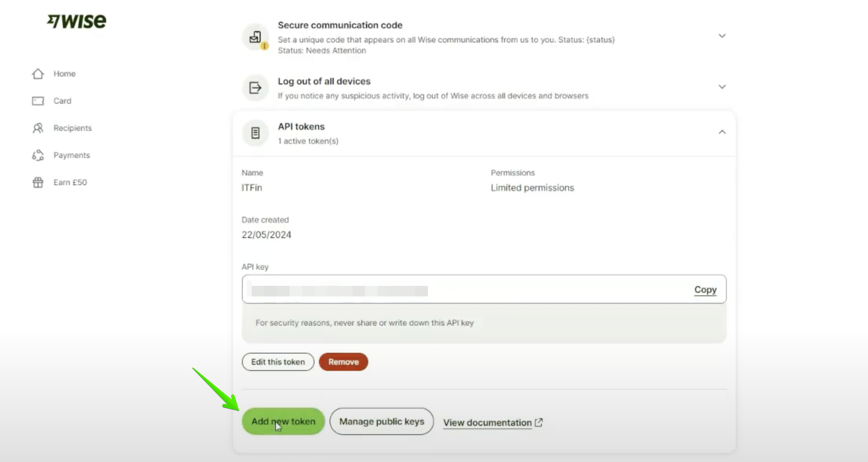Viewport: 868px width, 462px height.
Task: Remove the ITFin token
Action: tap(343, 362)
